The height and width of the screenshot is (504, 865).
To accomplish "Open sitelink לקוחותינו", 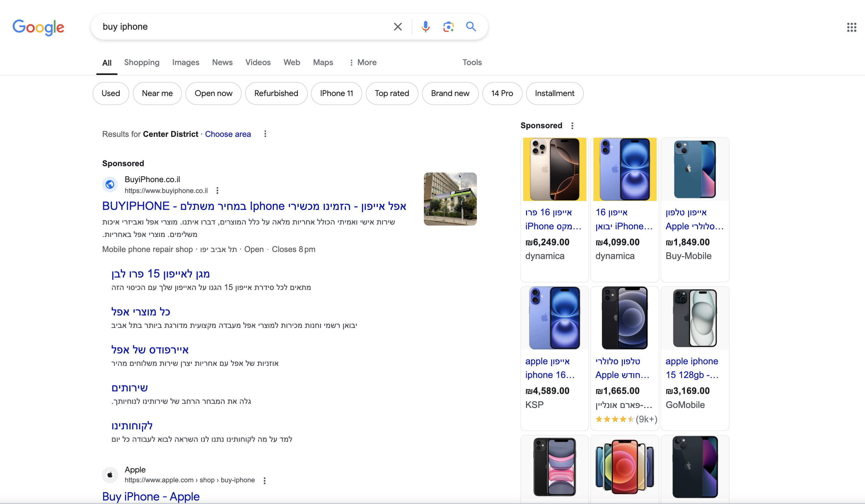I will (x=132, y=426).
